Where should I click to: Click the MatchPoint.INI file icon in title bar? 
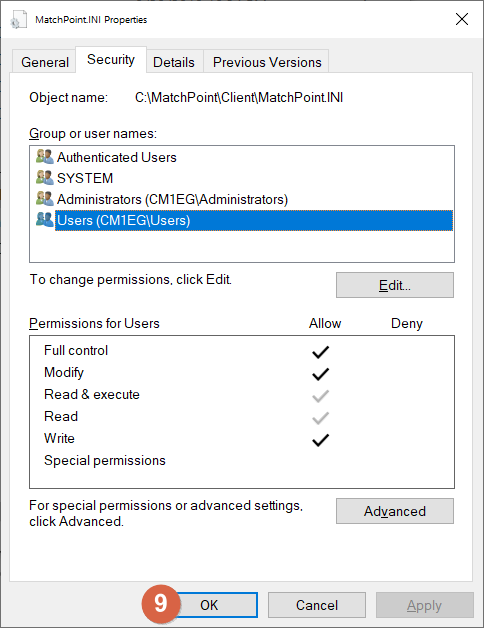[x=19, y=20]
